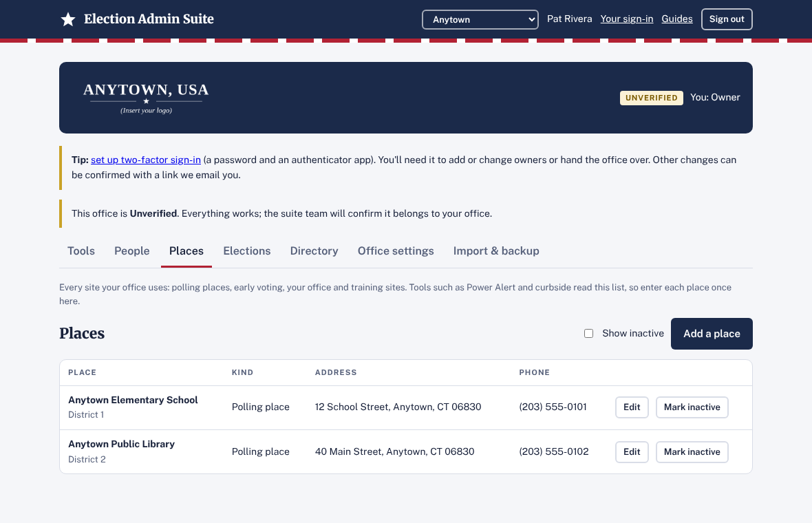Click the address 40 Main Street, Anytown
Screen dimensions: 812x523
pyautogui.click(x=394, y=451)
